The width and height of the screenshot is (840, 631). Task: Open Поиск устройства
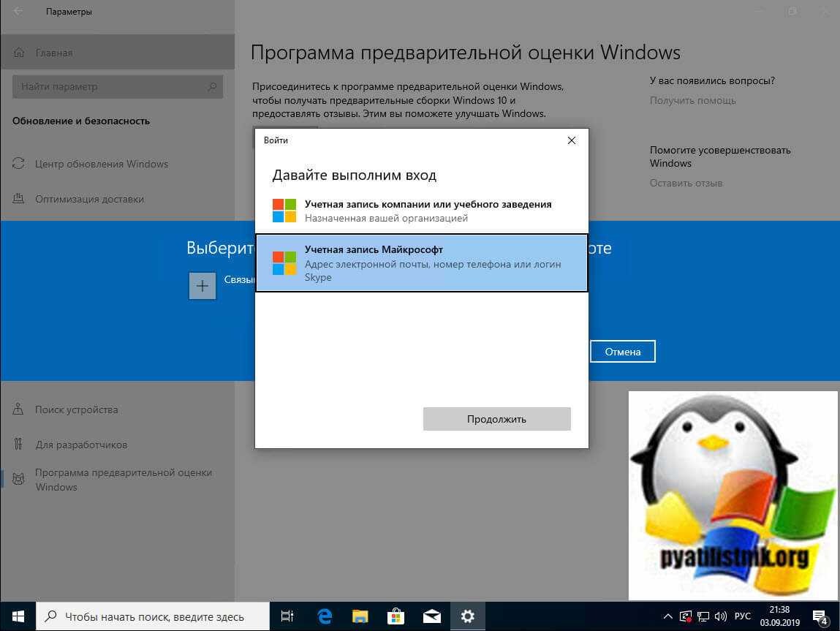click(x=117, y=409)
